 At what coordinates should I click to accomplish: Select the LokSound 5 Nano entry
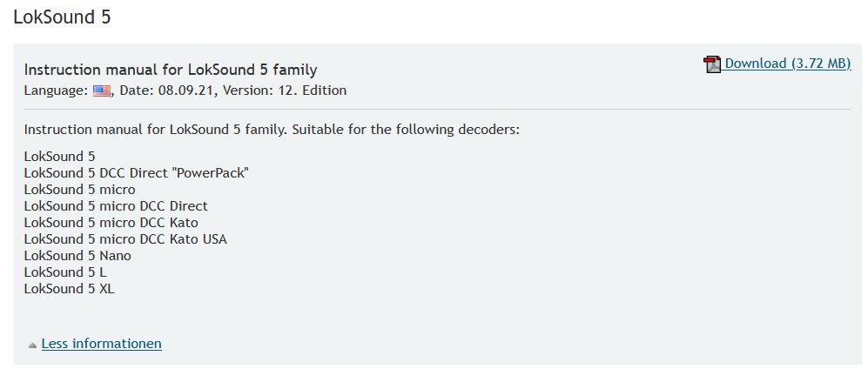tap(77, 256)
